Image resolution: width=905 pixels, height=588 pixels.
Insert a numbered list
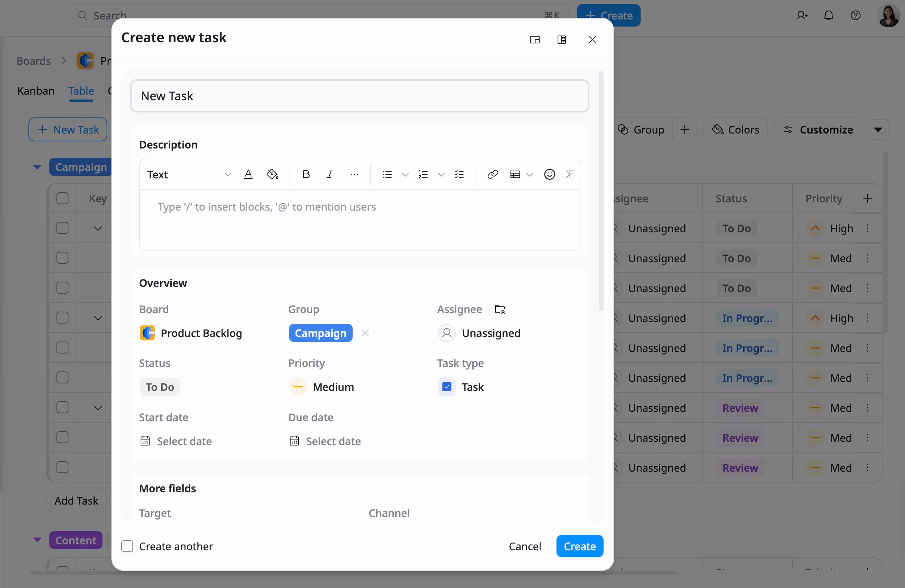pos(423,174)
